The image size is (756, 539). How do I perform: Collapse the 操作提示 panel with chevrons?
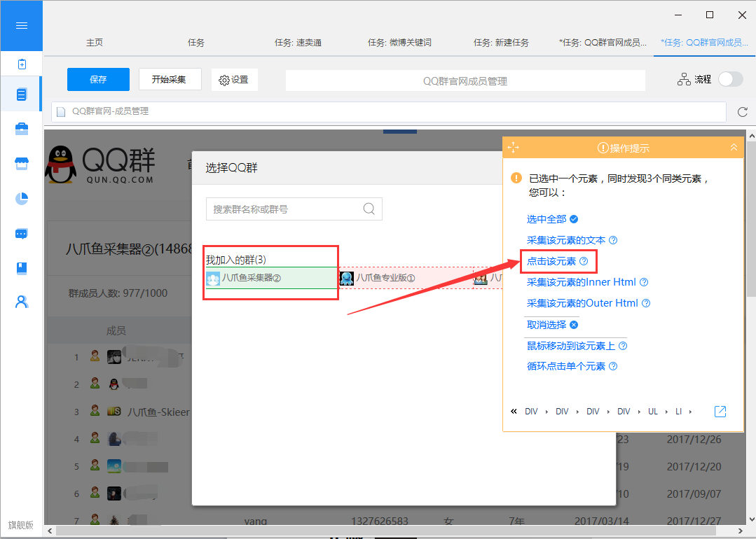point(734,148)
